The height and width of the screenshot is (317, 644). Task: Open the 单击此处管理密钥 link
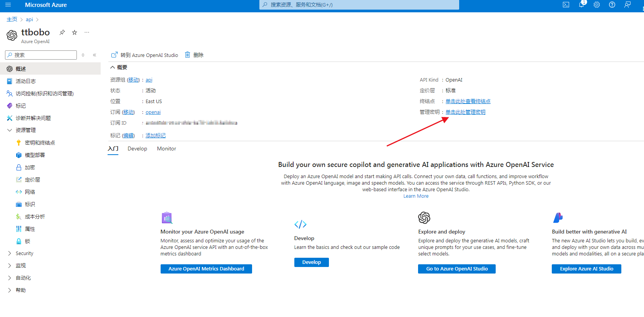[465, 112]
